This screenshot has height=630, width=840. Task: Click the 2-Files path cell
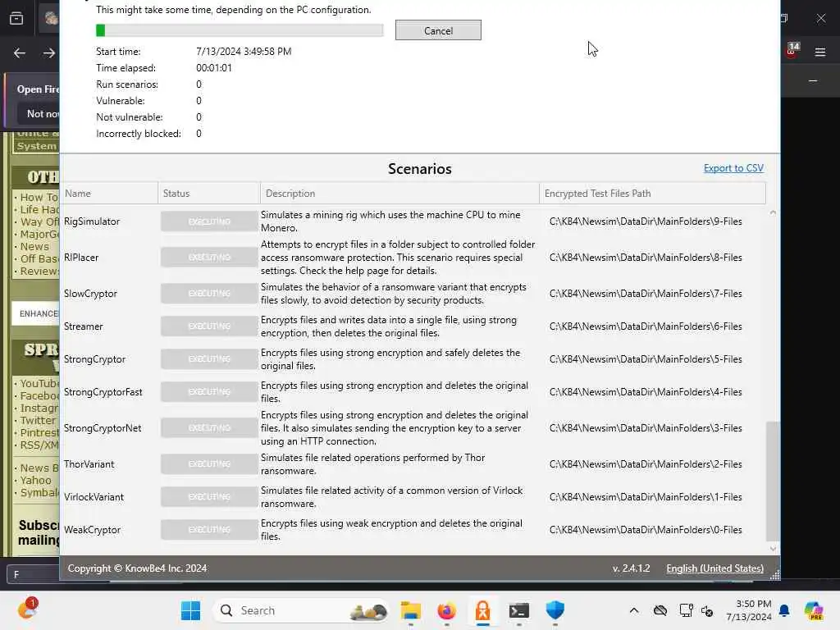[646, 464]
